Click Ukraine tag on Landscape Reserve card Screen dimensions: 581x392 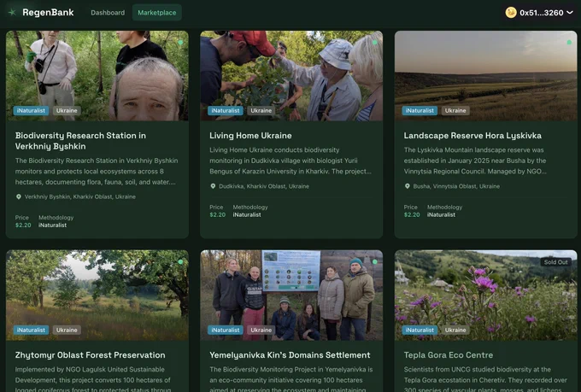(455, 110)
